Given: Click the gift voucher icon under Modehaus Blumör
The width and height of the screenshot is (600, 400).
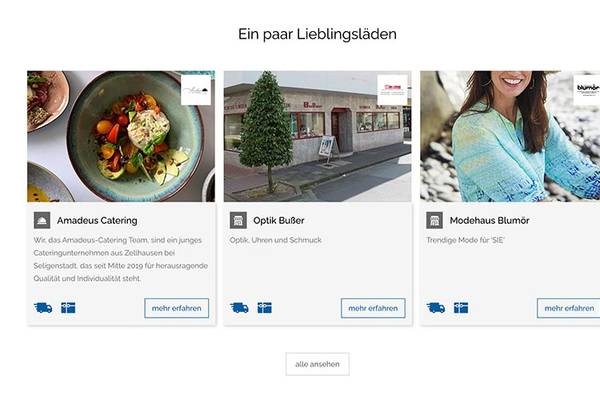Looking at the screenshot, I should tap(461, 308).
